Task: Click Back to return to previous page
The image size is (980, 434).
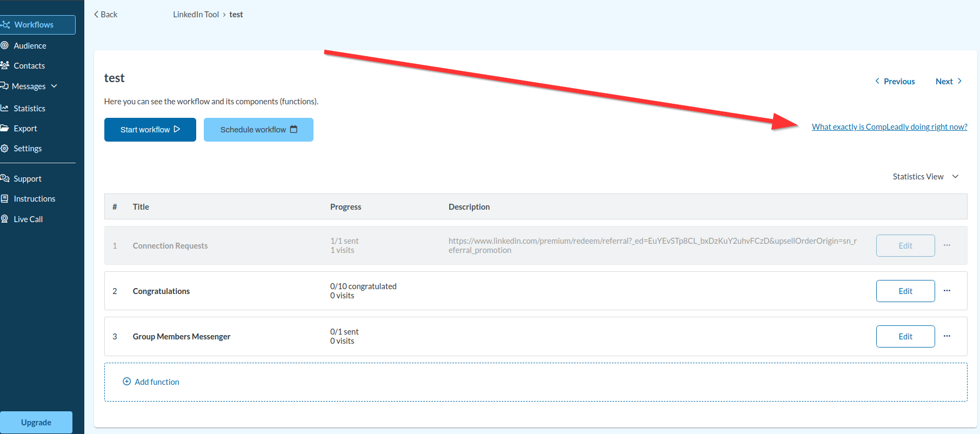Action: pyautogui.click(x=106, y=15)
